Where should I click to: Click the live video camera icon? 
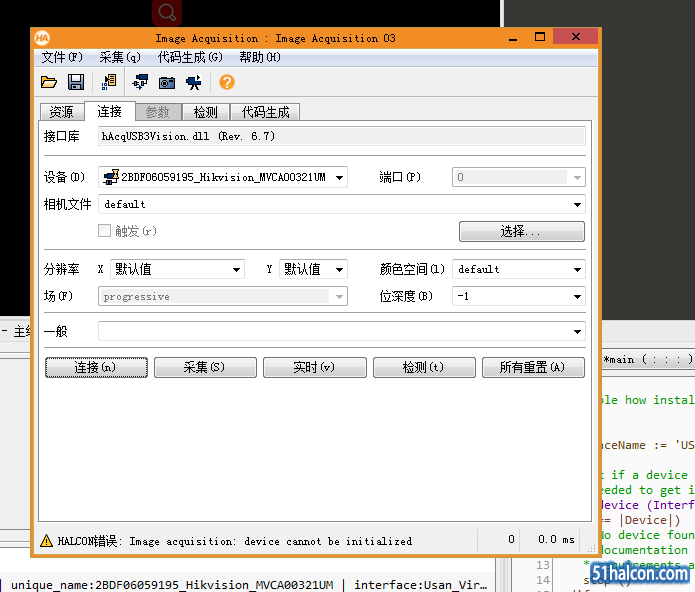[194, 82]
